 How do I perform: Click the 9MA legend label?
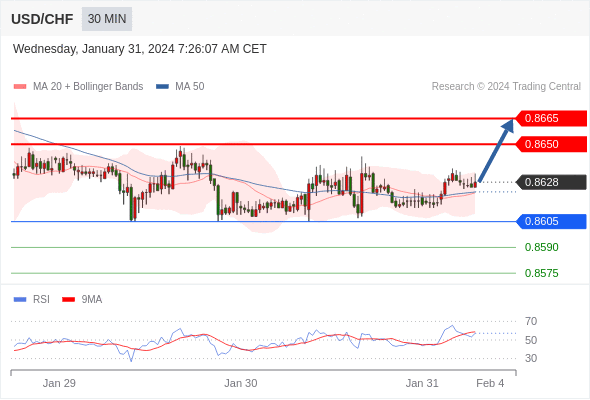click(x=92, y=300)
